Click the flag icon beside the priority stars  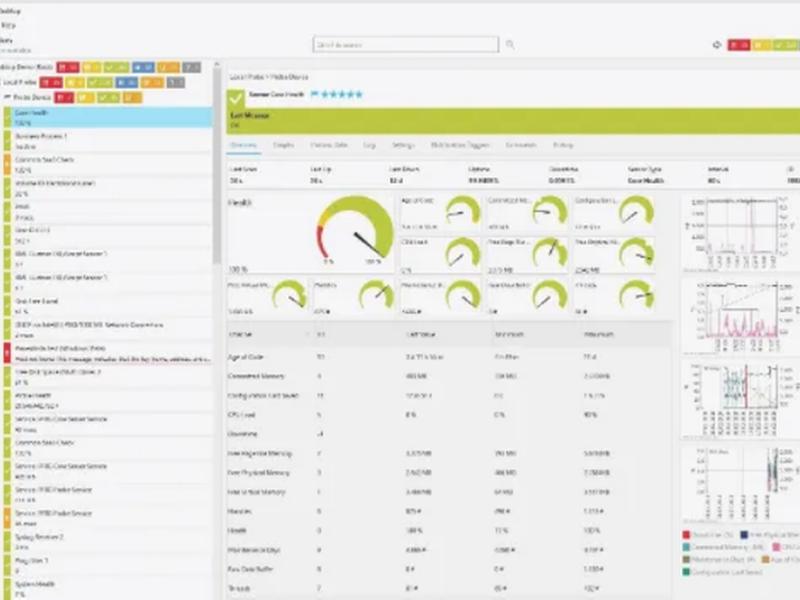314,94
